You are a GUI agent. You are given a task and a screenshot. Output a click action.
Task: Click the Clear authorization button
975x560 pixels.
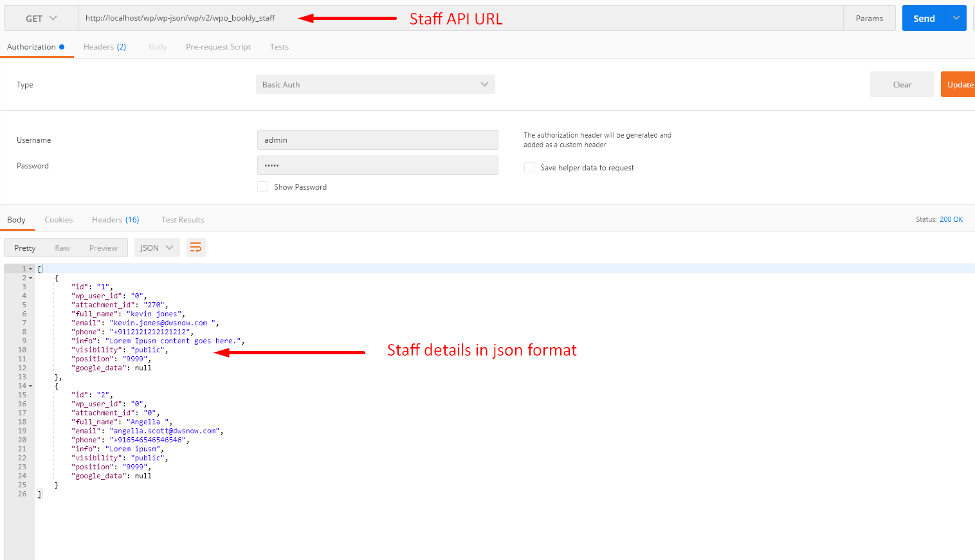click(x=902, y=84)
